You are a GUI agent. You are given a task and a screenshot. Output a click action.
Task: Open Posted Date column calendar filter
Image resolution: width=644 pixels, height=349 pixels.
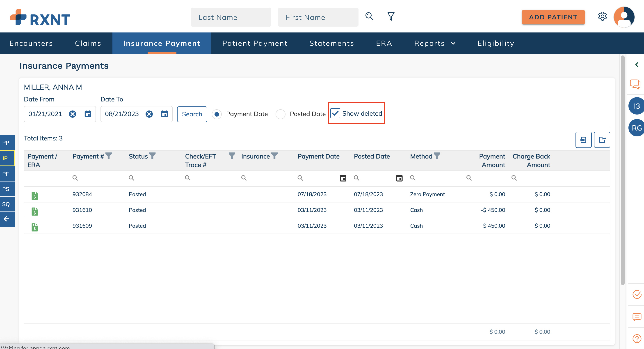(399, 178)
